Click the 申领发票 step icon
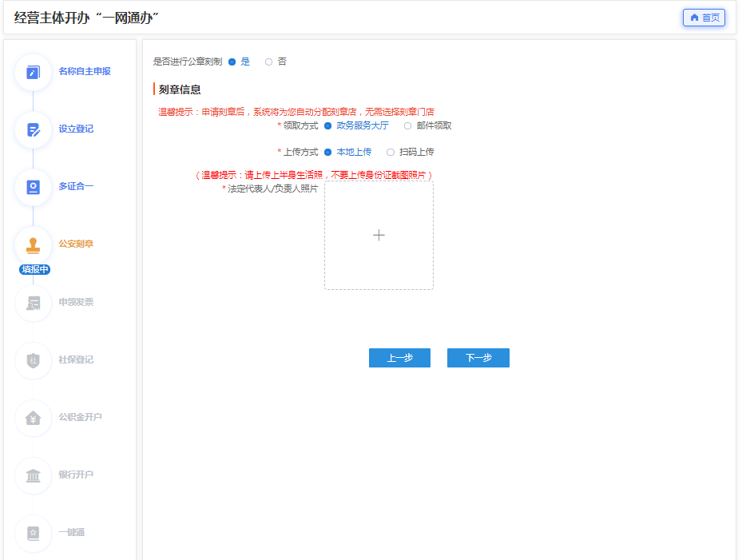 (x=33, y=304)
